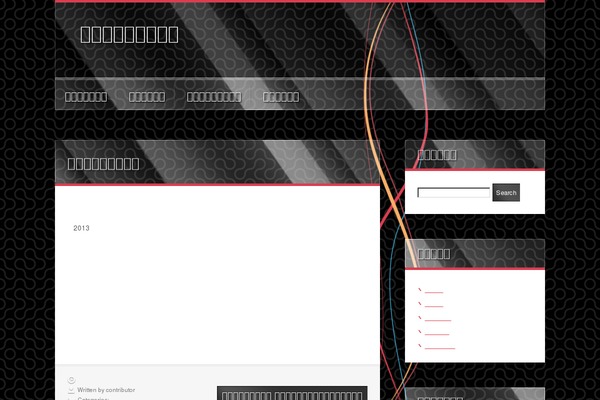Open the site title in header banner
The height and width of the screenshot is (400, 600).
[x=129, y=34]
